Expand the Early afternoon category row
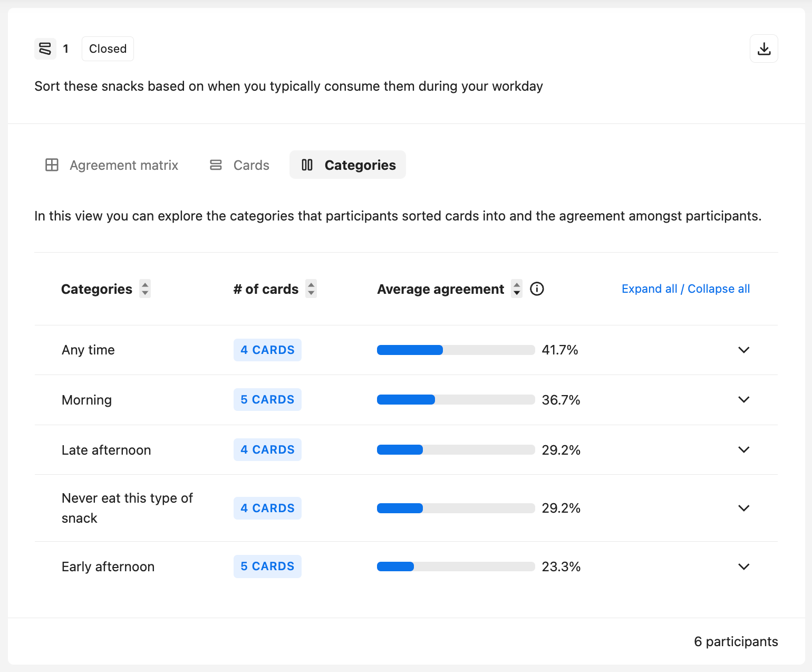Viewport: 812px width, 672px height. click(743, 567)
